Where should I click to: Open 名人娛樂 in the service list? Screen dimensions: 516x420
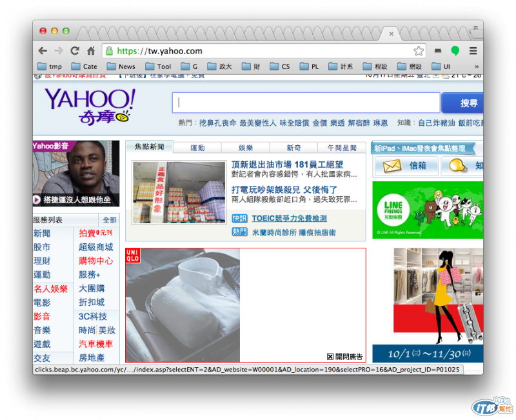pyautogui.click(x=50, y=289)
